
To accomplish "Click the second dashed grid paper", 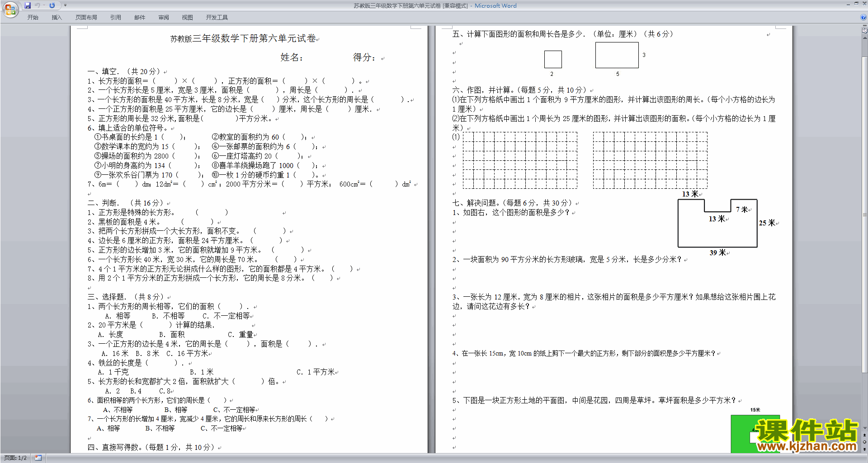I will [650, 160].
